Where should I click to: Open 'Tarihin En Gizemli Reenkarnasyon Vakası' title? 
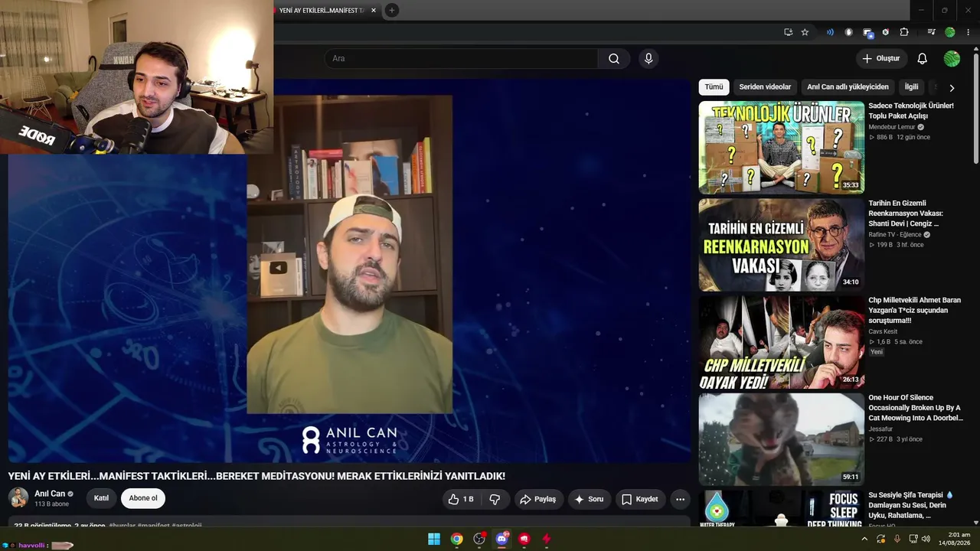(x=906, y=214)
